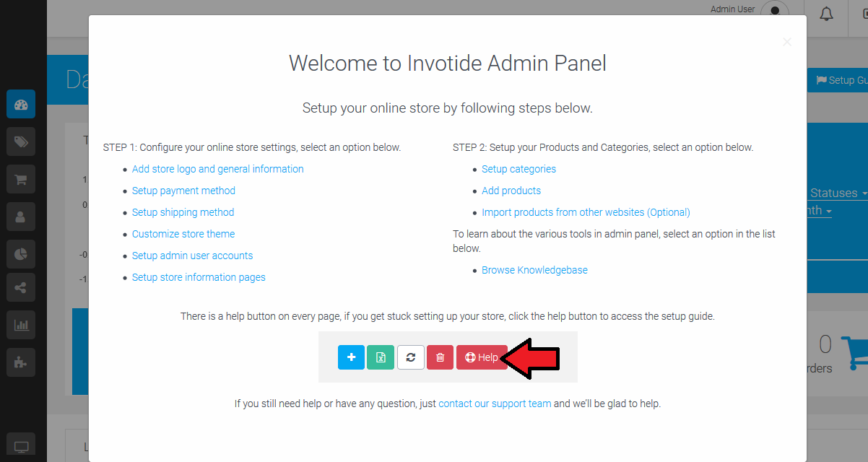Open the shopping cart sales icon
Image resolution: width=868 pixels, height=462 pixels.
pyautogui.click(x=21, y=179)
